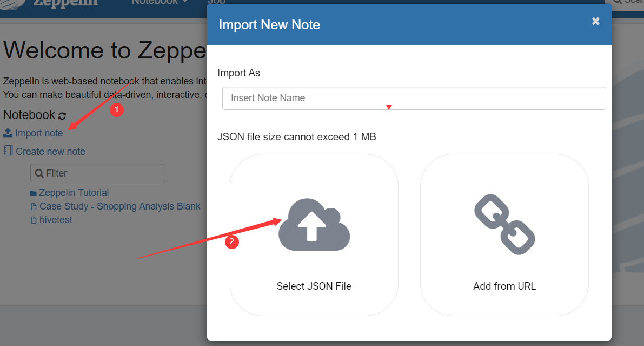Click the Import New Note title text
This screenshot has height=346, width=644.
[269, 25]
